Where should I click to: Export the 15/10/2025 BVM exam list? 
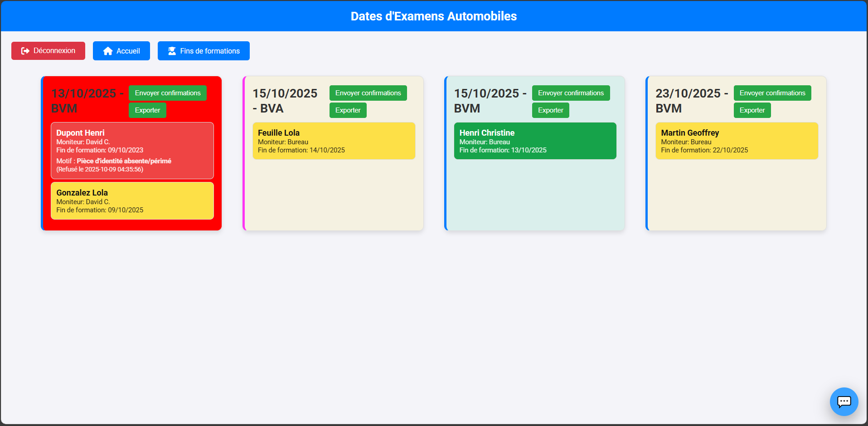click(x=550, y=110)
